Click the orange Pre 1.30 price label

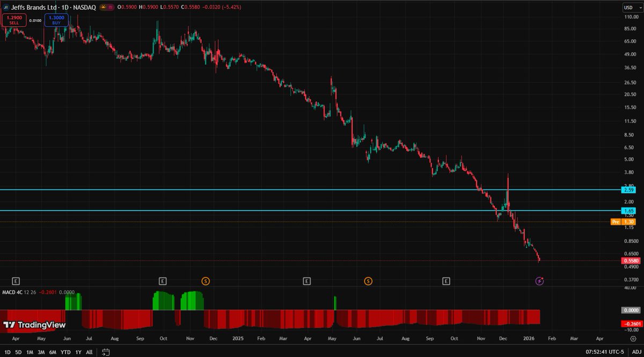pyautogui.click(x=624, y=222)
